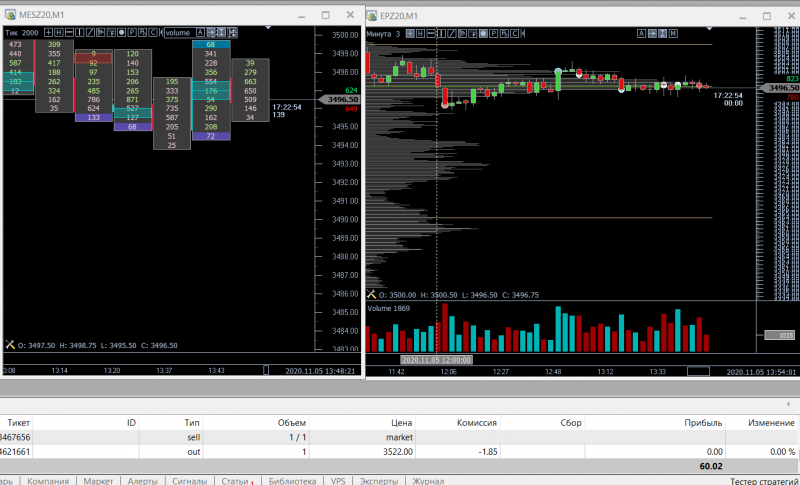Click the circle marker tool in the EPZ20 toolbar

click(x=484, y=34)
